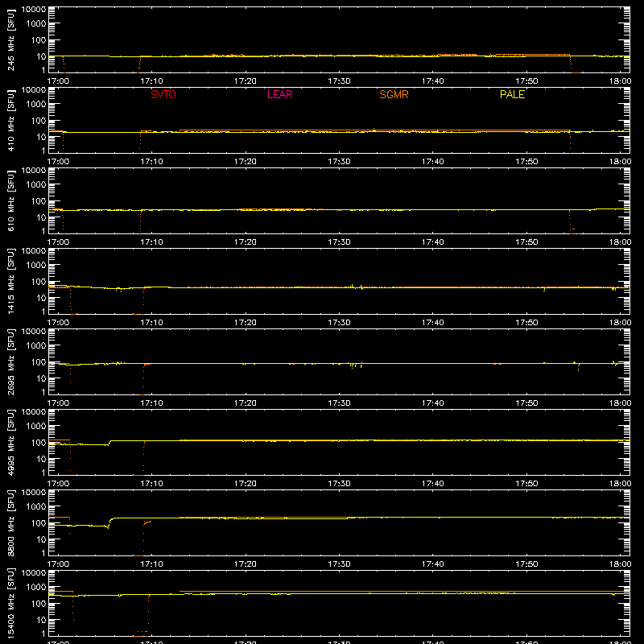Click the 17:30 label under the 4995 MHz plot
The height and width of the screenshot is (644, 644).
click(339, 484)
